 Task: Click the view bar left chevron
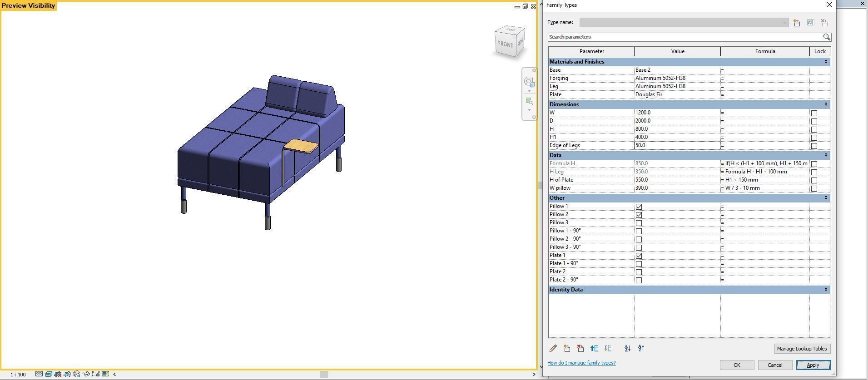point(114,374)
